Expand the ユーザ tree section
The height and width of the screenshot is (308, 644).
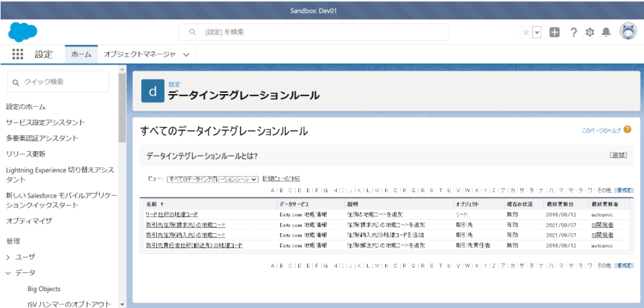(9, 257)
